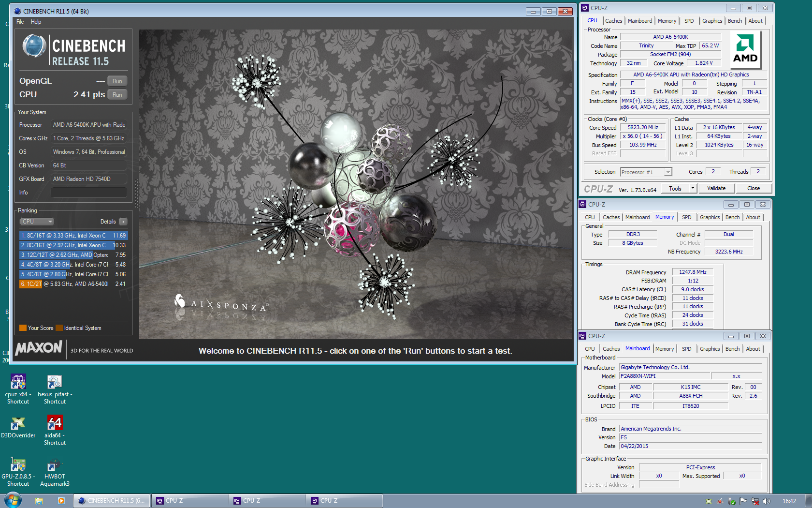This screenshot has width=812, height=508.
Task: Run the CPU benchmark
Action: pyautogui.click(x=117, y=95)
